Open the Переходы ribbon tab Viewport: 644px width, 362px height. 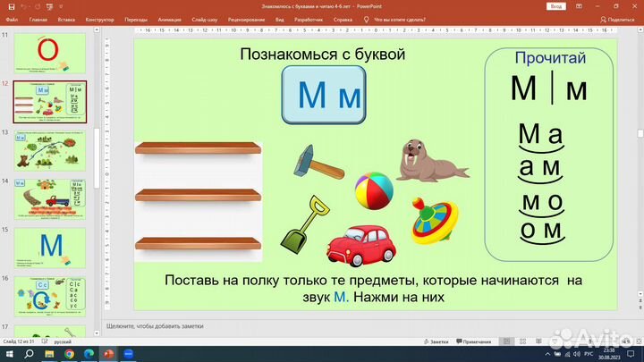pyautogui.click(x=136, y=20)
